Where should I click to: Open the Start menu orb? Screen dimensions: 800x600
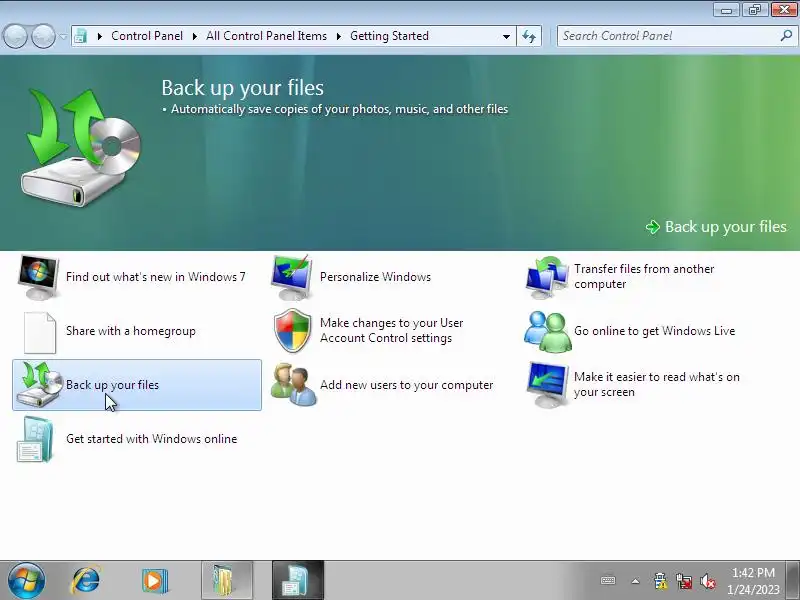[26, 581]
